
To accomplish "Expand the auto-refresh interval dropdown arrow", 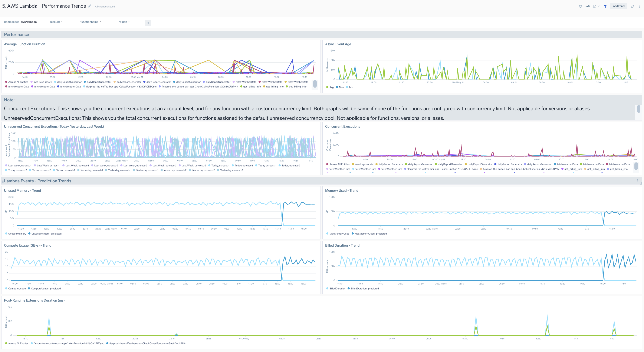I will click(x=599, y=6).
